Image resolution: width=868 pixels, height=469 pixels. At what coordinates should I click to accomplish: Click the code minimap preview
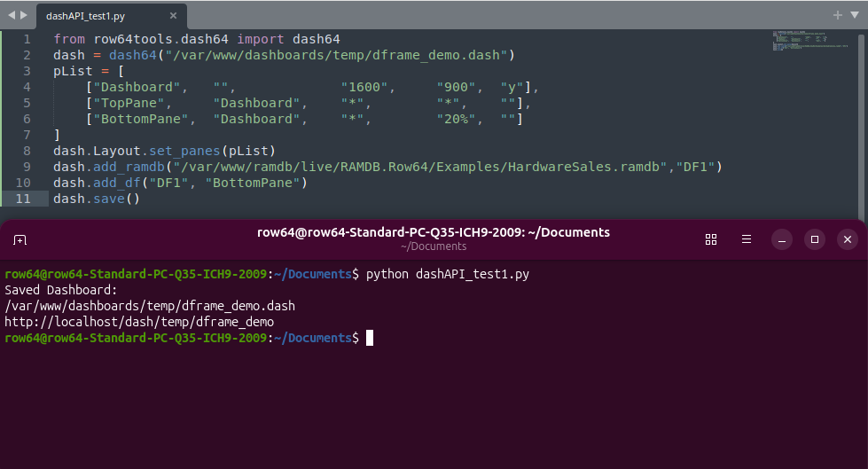click(809, 41)
